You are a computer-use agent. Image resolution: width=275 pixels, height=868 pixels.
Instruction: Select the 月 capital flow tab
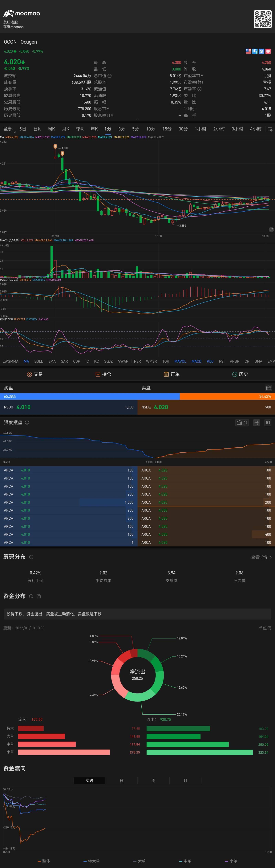click(x=185, y=780)
